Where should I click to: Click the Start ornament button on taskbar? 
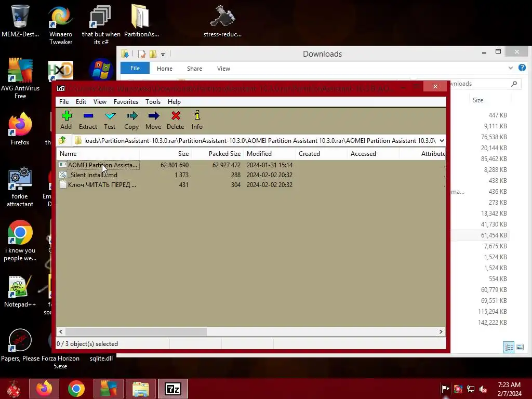[x=14, y=389]
